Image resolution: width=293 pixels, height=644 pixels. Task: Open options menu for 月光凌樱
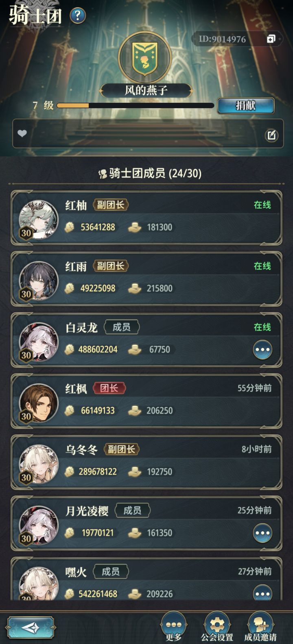pyautogui.click(x=262, y=533)
